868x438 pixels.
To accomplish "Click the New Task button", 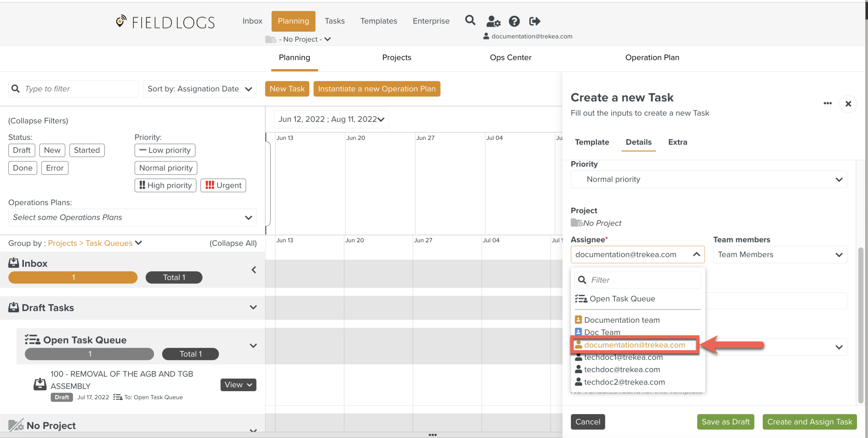I will click(x=287, y=89).
